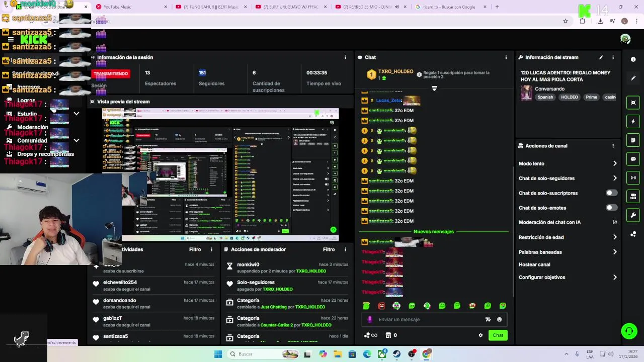This screenshot has width=644, height=362.
Task: Expand the Estudio sidebar section chevron
Action: pyautogui.click(x=76, y=114)
